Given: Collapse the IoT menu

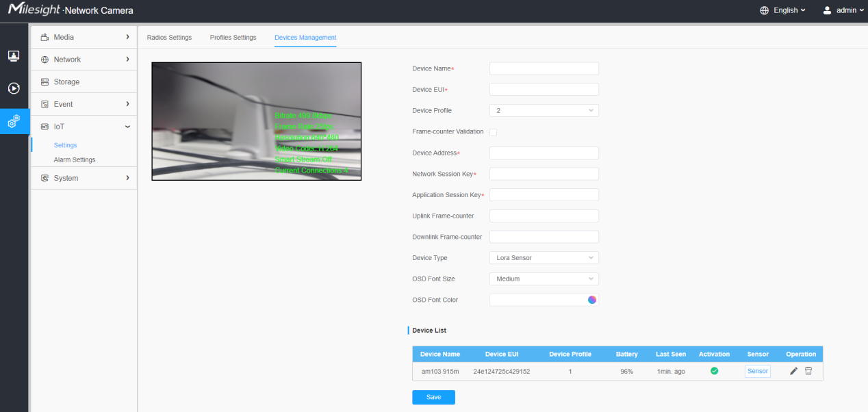Looking at the screenshot, I should [x=127, y=127].
